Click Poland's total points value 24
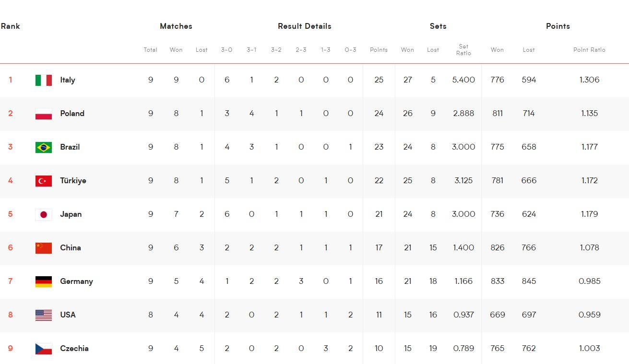Screen dimensions: 629x364 [379, 114]
